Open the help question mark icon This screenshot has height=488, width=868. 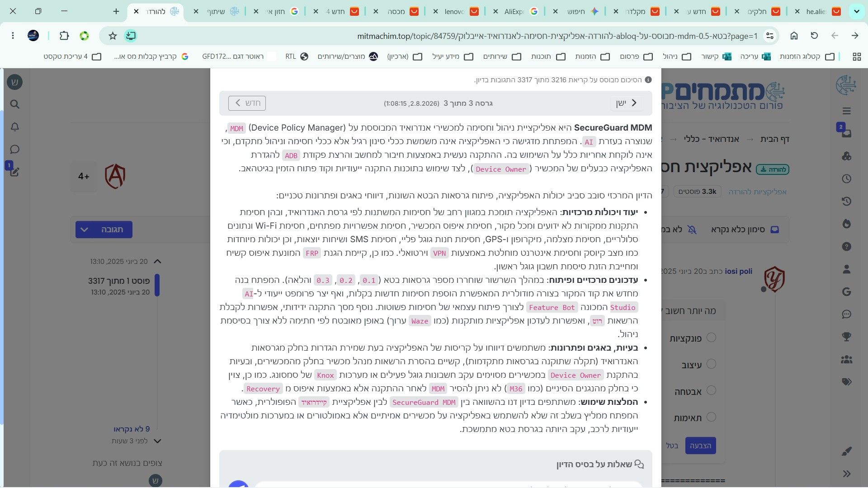[x=847, y=247]
